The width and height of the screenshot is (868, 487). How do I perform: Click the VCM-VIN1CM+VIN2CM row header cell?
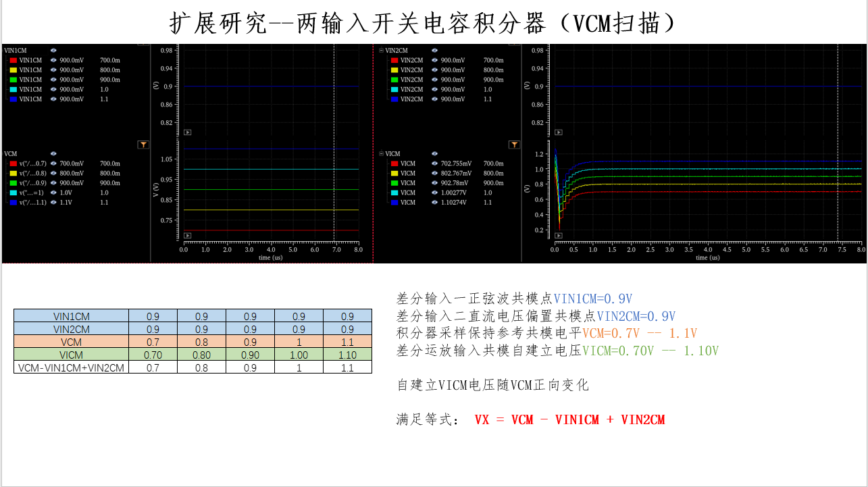coord(72,367)
